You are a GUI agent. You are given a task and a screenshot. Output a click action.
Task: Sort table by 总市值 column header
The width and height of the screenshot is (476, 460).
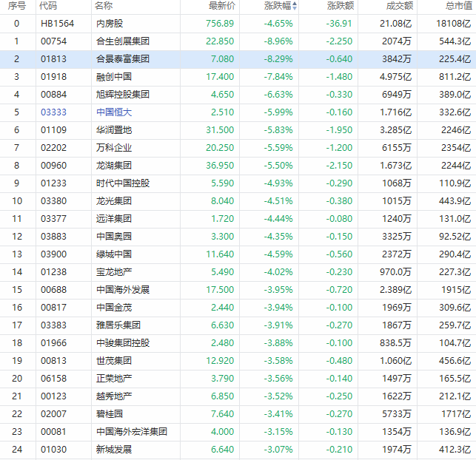459,6
